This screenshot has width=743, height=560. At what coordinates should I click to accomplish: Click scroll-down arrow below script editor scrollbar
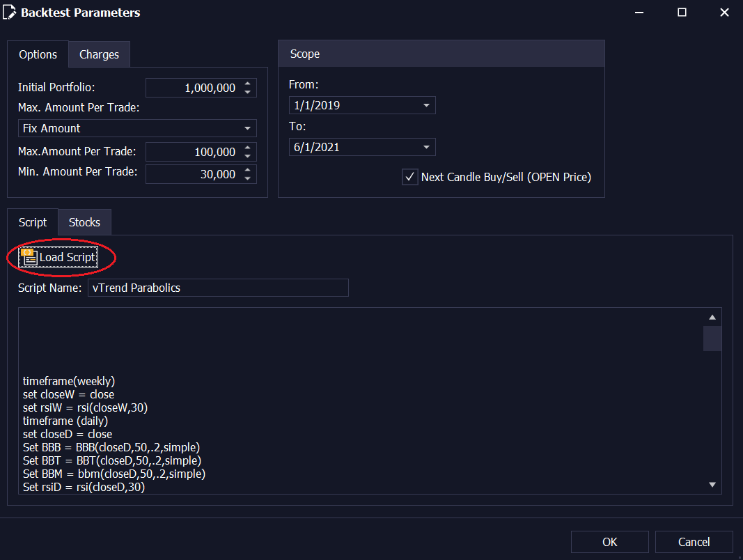point(712,483)
